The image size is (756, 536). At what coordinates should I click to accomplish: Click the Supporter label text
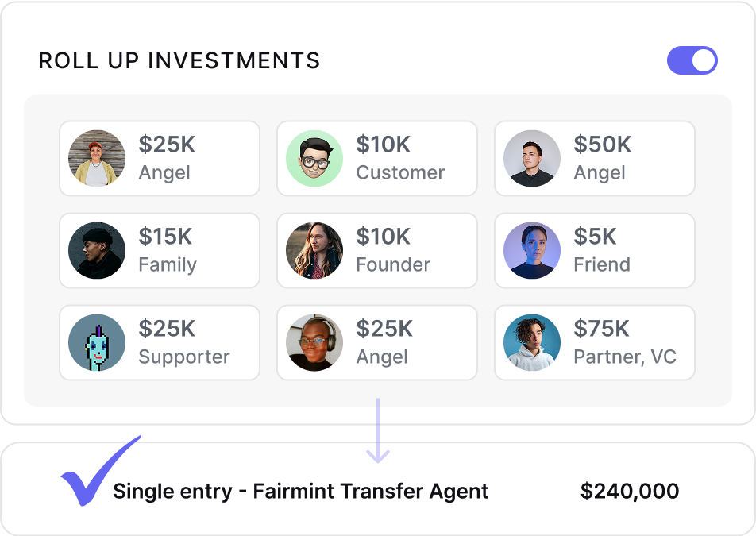coord(184,357)
